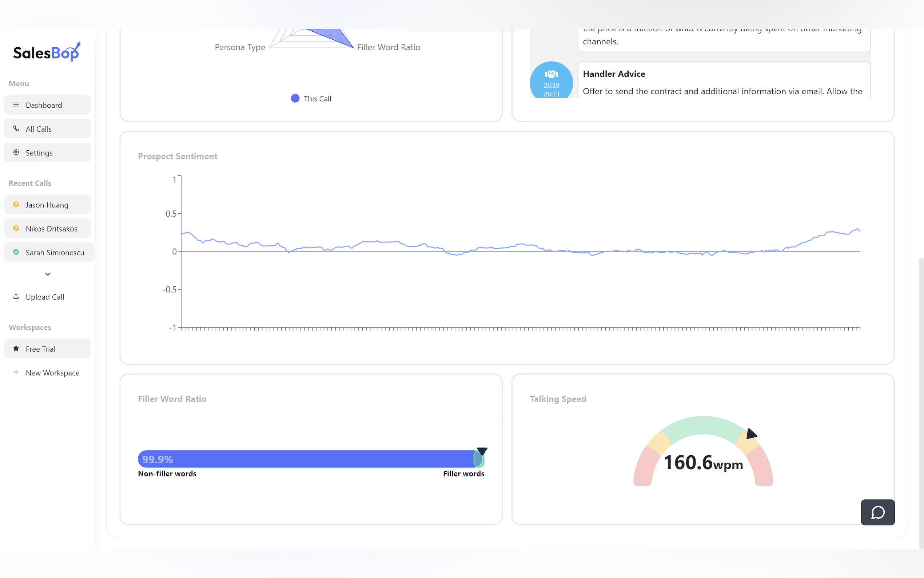Click the Filler Word Ratio bar marker

482,451
